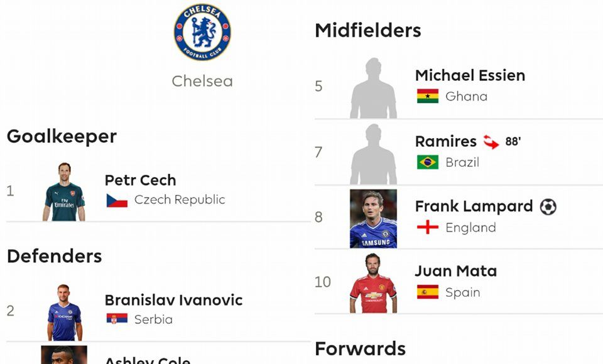Click the Spain flag icon

[428, 292]
